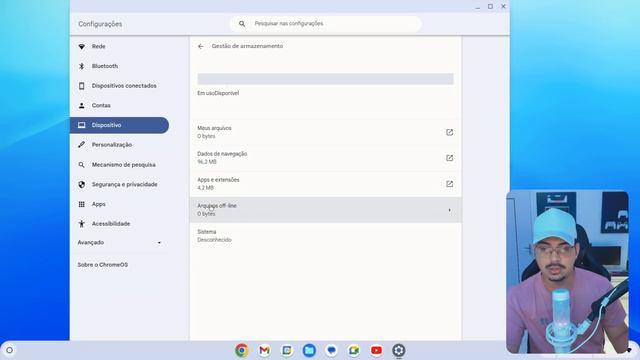The width and height of the screenshot is (640, 360).
Task: Open Sobre o ChromeOS page
Action: point(102,265)
